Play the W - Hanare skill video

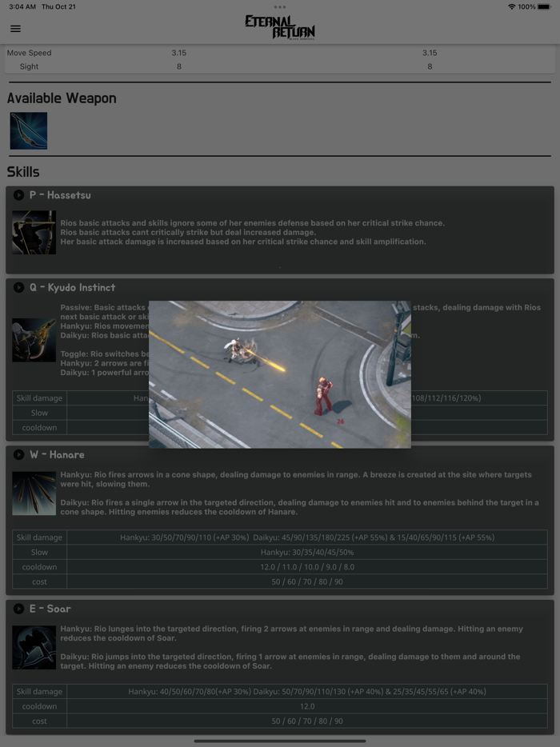pos(18,454)
